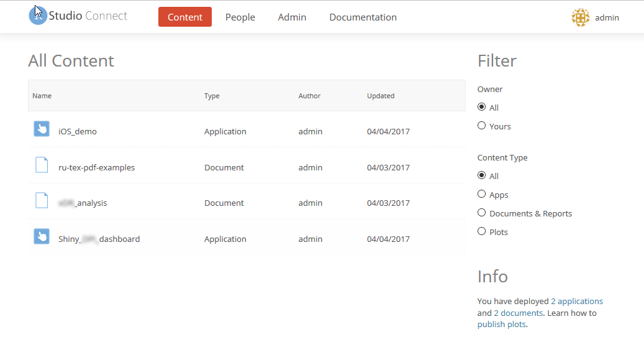The width and height of the screenshot is (644, 347).
Task: Follow the '2 applications' link
Action: [577, 301]
